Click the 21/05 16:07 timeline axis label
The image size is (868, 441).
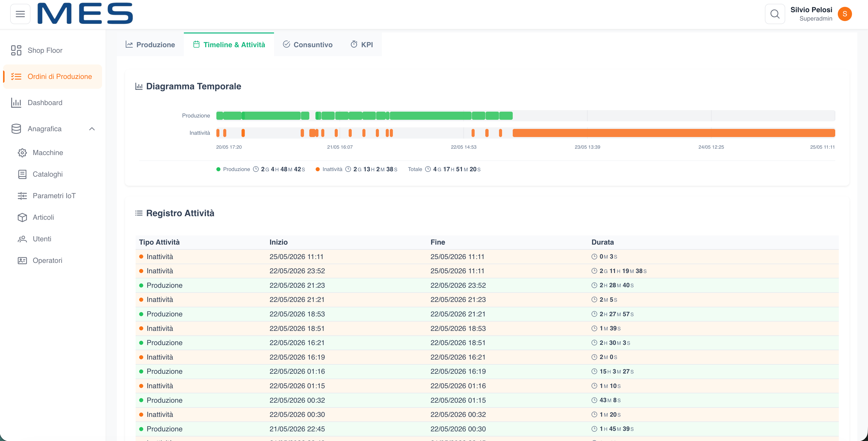click(x=340, y=147)
